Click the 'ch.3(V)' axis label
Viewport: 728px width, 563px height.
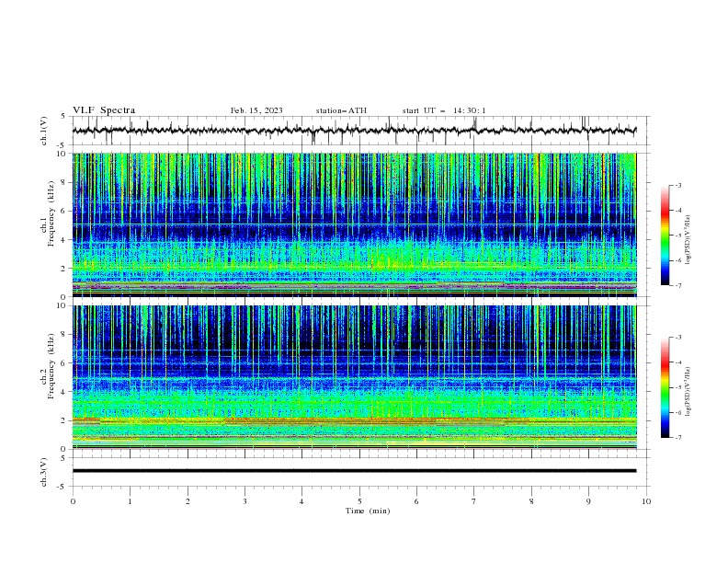44,472
